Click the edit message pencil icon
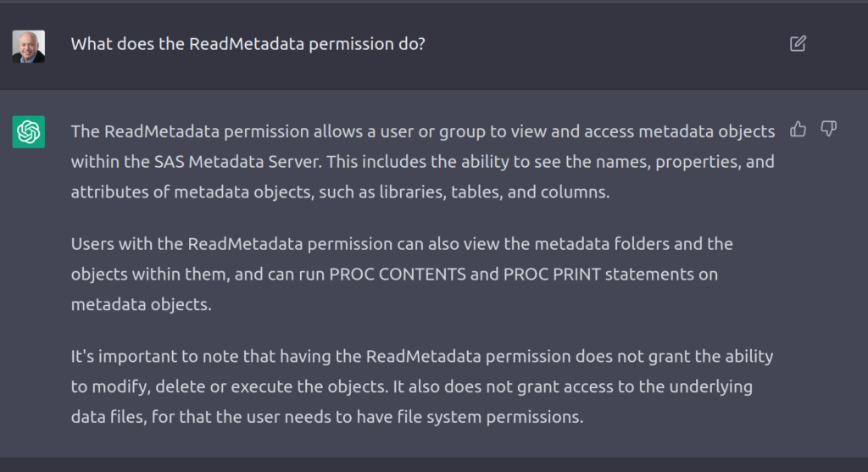The image size is (868, 472). pyautogui.click(x=798, y=44)
